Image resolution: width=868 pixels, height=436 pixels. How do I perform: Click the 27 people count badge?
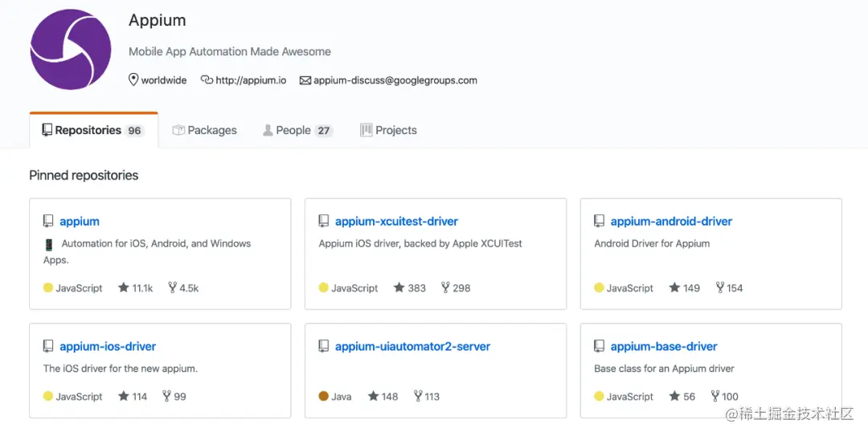324,131
